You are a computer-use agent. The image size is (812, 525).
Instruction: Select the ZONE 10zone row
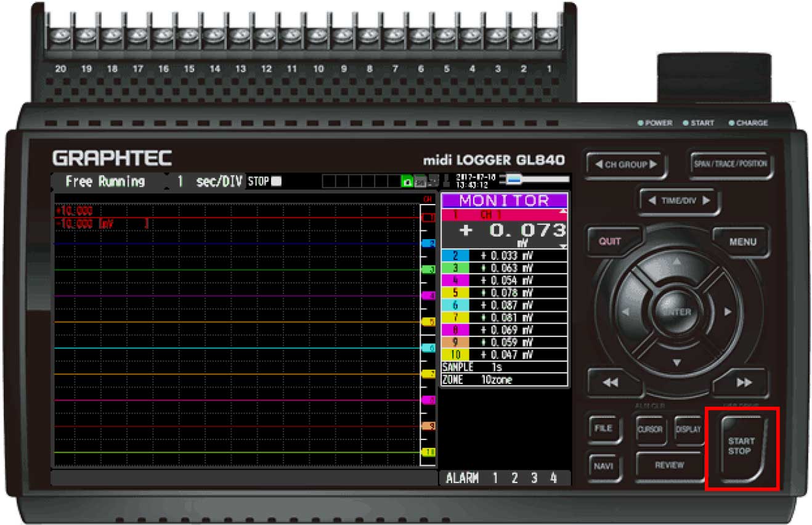(x=505, y=380)
